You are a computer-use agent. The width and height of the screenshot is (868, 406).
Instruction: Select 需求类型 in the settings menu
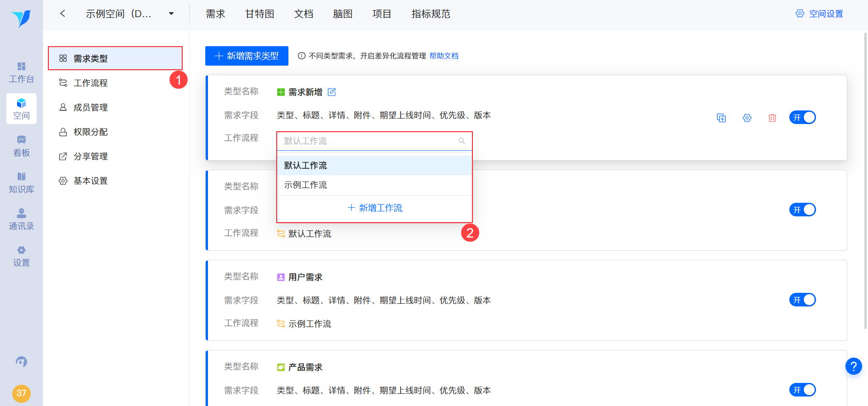(x=115, y=58)
